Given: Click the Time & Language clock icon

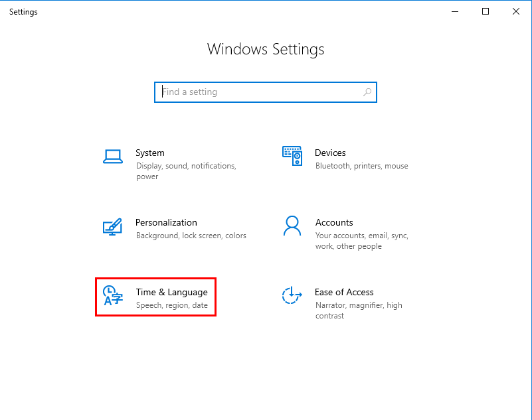Looking at the screenshot, I should pyautogui.click(x=113, y=296).
